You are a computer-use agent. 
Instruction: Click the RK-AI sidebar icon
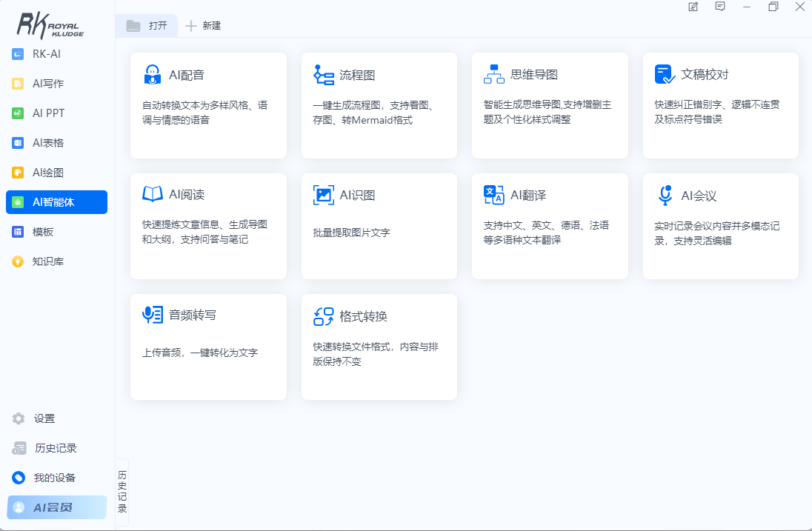coord(18,54)
